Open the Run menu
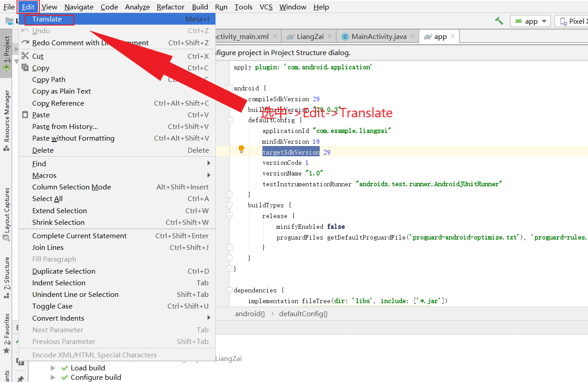The width and height of the screenshot is (588, 382). tap(221, 7)
